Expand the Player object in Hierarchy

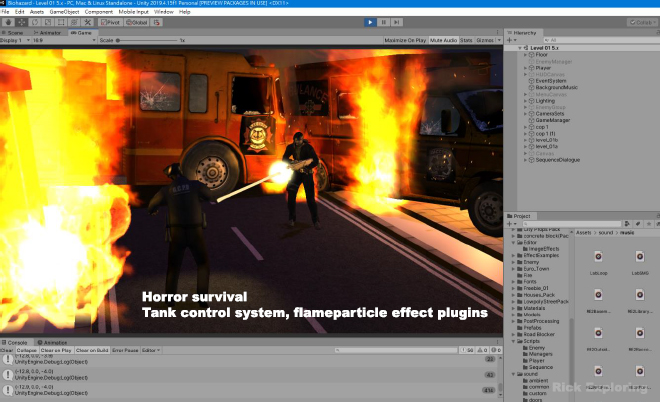pyautogui.click(x=527, y=68)
